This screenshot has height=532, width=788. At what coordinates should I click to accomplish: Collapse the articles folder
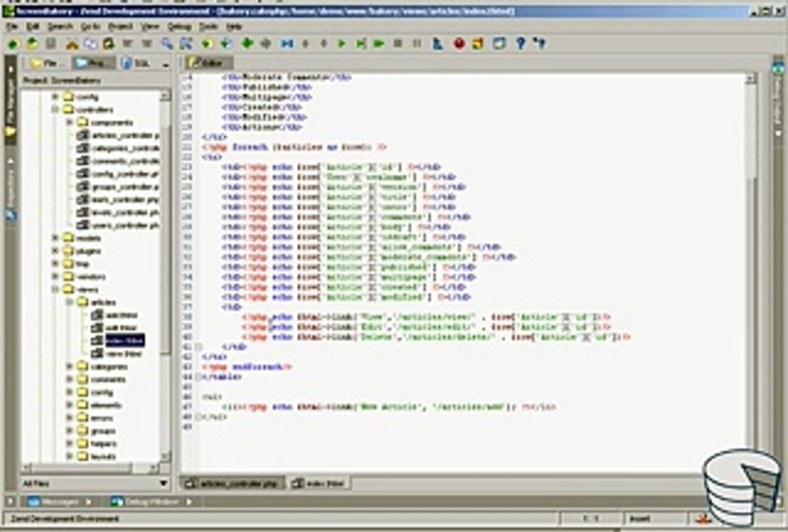pos(69,302)
